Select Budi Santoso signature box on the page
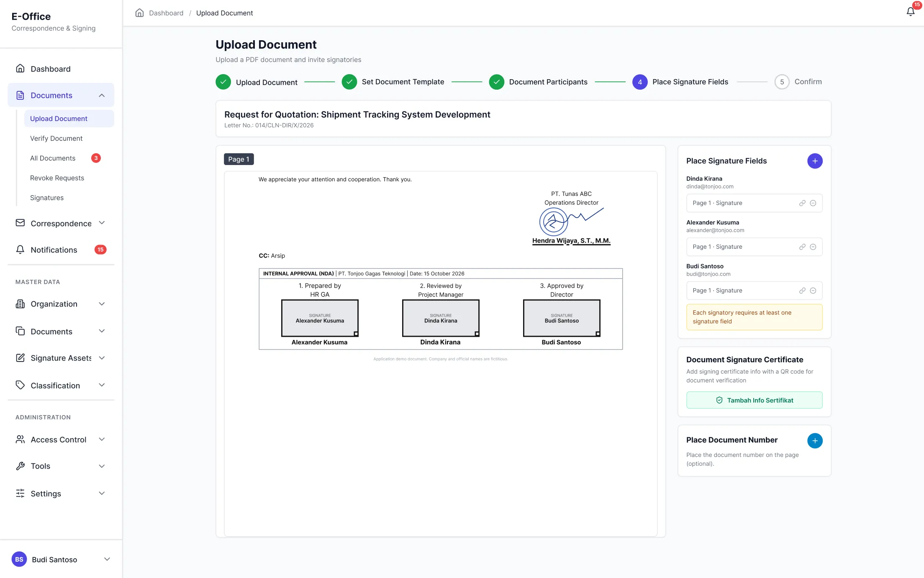The width and height of the screenshot is (924, 578). pos(562,318)
